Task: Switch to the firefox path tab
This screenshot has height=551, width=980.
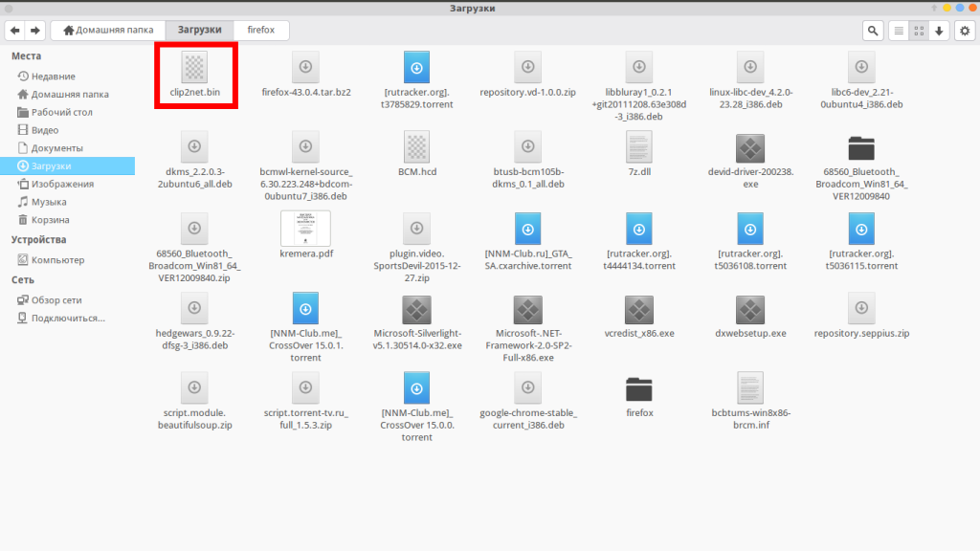Action: point(260,30)
